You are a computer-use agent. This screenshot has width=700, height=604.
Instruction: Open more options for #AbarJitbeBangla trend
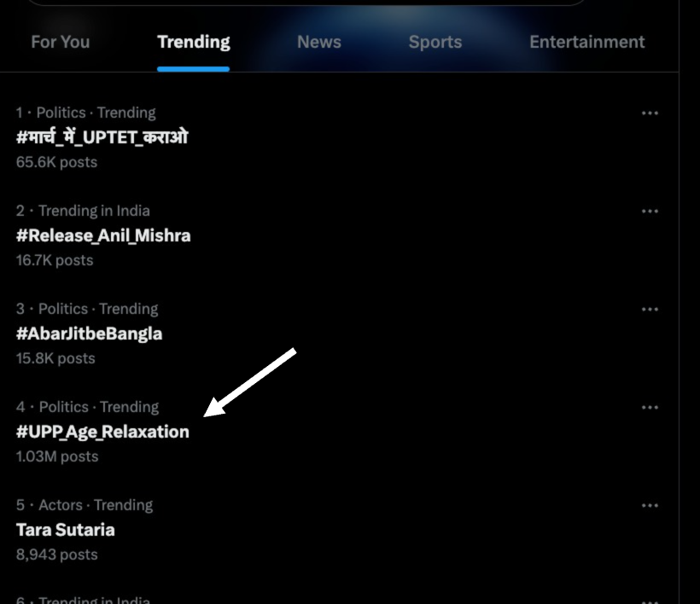pos(650,310)
